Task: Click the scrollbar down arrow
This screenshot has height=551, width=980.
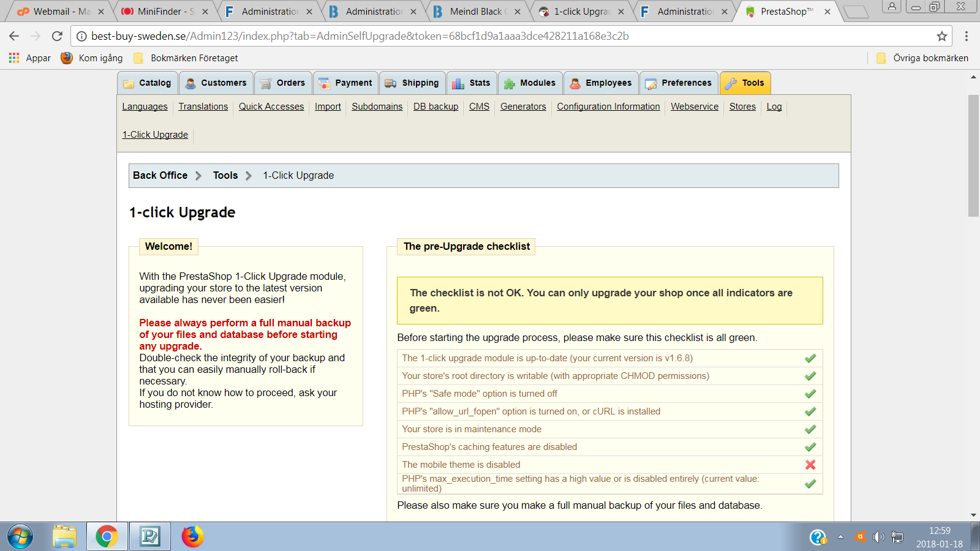Action: 973,515
